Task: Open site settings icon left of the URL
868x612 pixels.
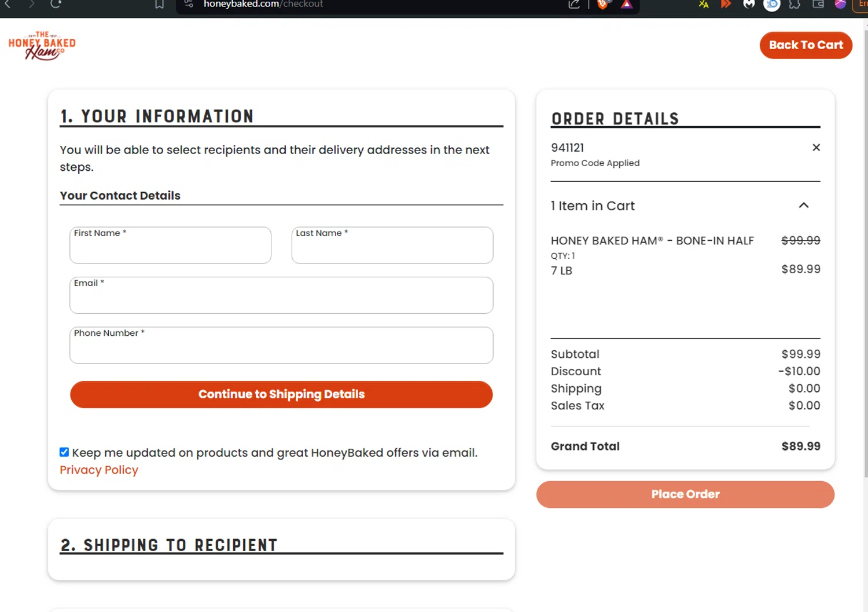Action: (189, 4)
